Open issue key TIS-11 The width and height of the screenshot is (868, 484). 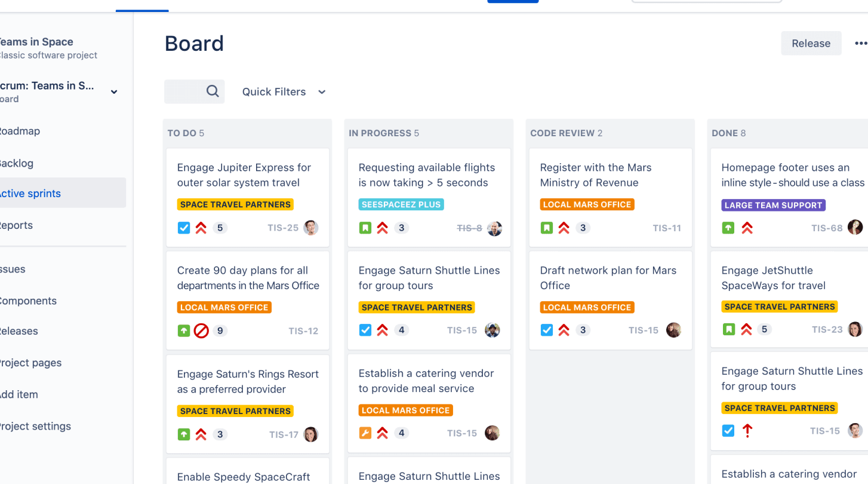667,228
